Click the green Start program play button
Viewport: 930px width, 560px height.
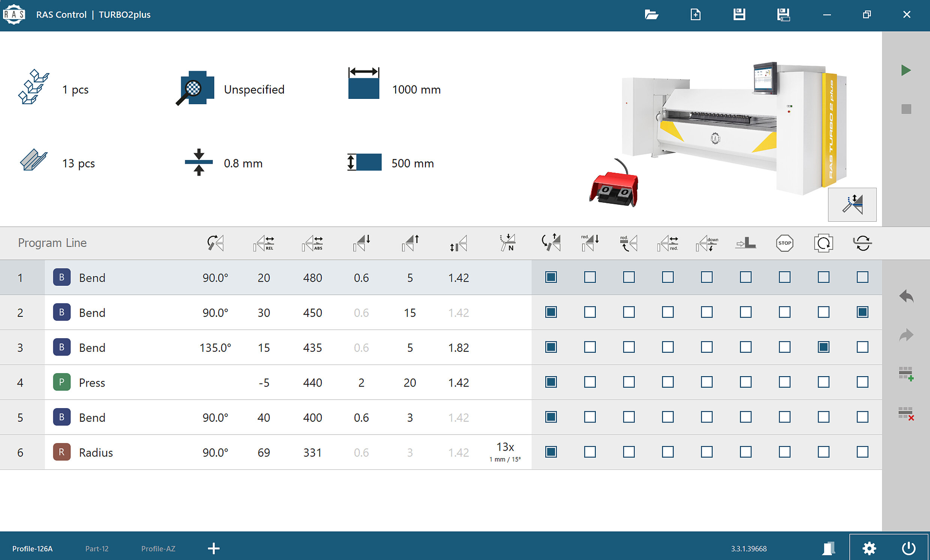coord(906,70)
